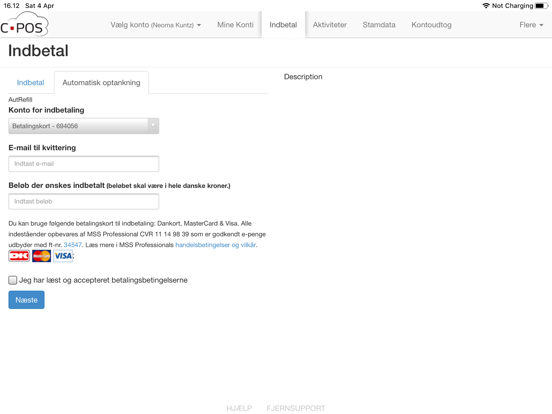Image resolution: width=552 pixels, height=414 pixels.
Task: Click the Sat 4 Apr date
Action: click(40, 6)
